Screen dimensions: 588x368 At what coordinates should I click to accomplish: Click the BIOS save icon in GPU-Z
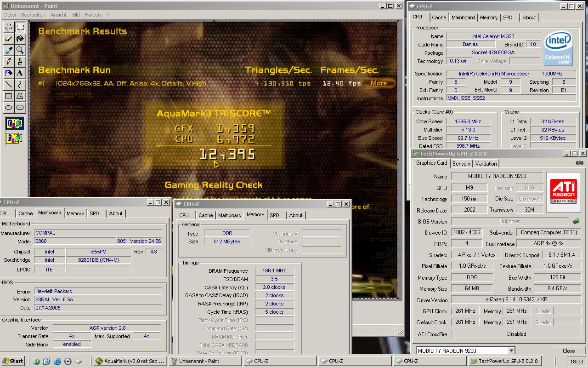click(x=576, y=221)
